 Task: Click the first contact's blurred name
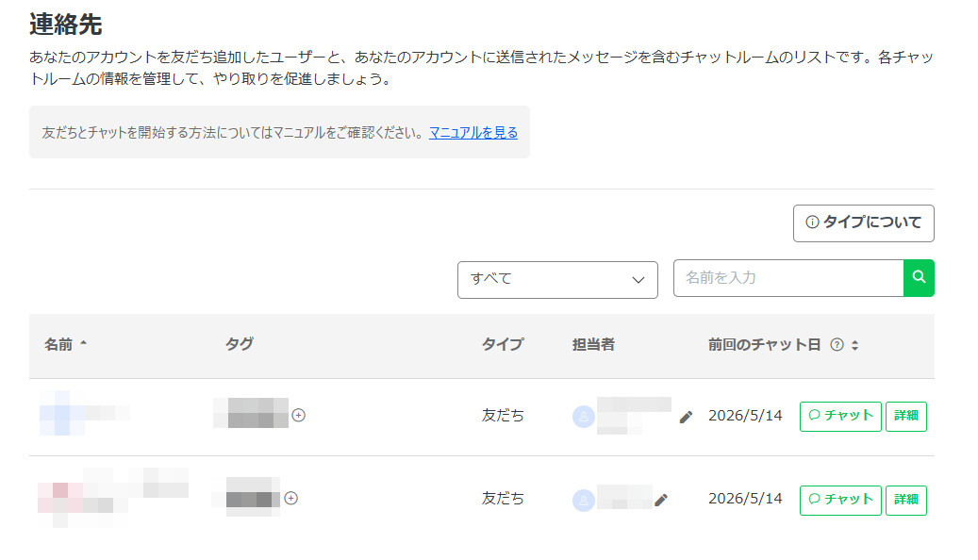[x=84, y=413]
